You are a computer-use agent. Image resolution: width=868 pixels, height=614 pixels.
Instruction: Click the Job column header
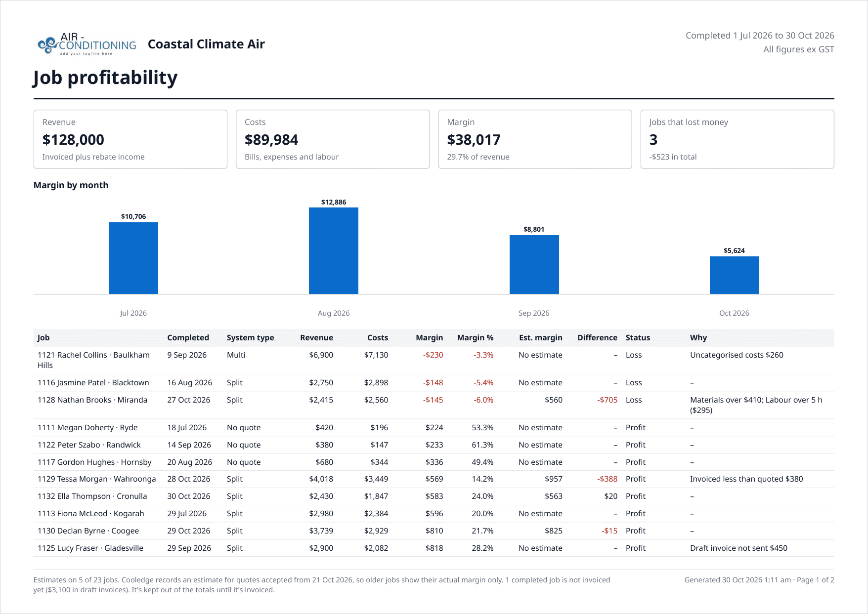(43, 337)
